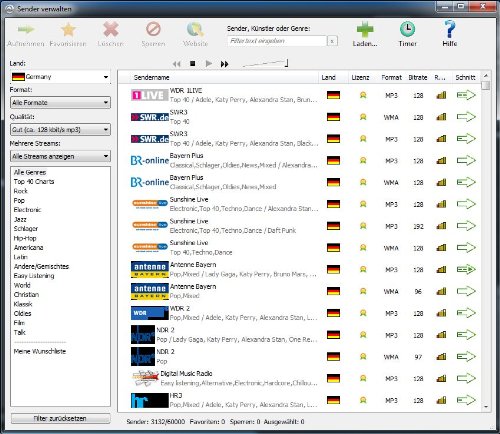The image size is (500, 434).
Task: Click German flag icon in WDR 2 row
Action: click(x=333, y=313)
